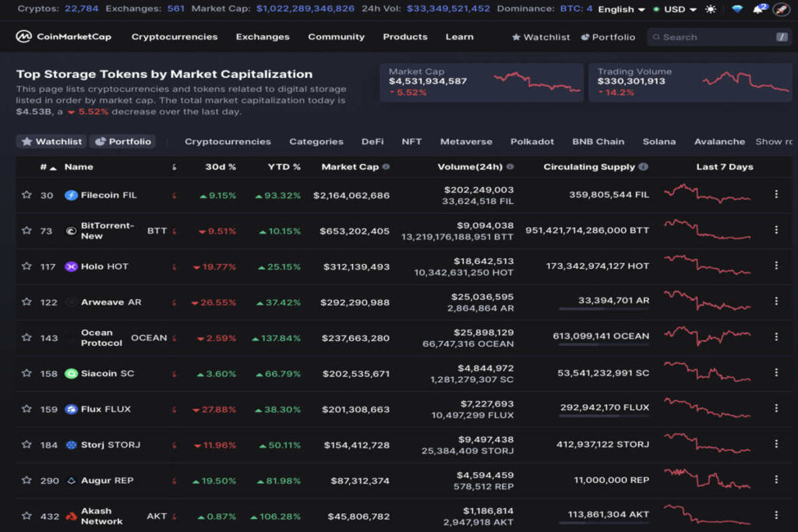This screenshot has width=798, height=532.
Task: Open the English language dropdown
Action: point(621,9)
